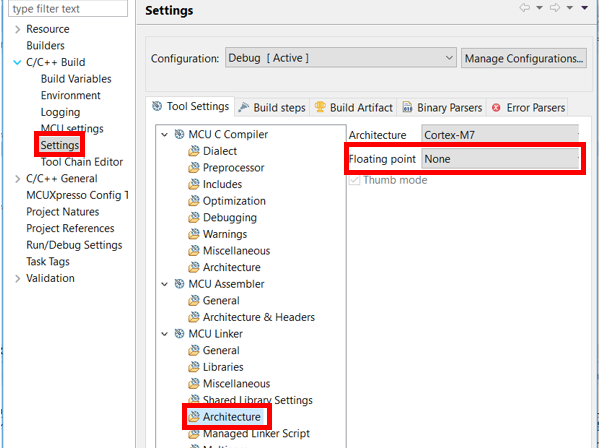
Task: Select Shared Library Settings item
Action: (x=258, y=400)
